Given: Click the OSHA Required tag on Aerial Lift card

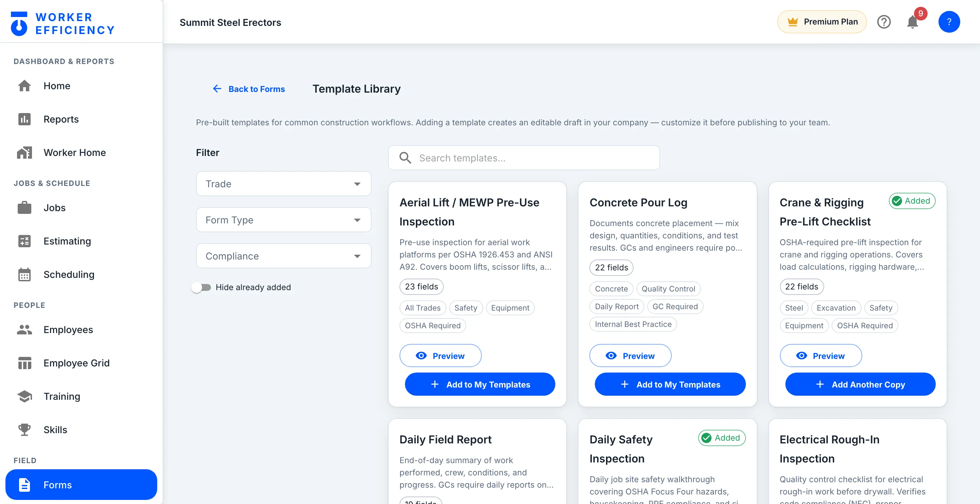Looking at the screenshot, I should 432,326.
